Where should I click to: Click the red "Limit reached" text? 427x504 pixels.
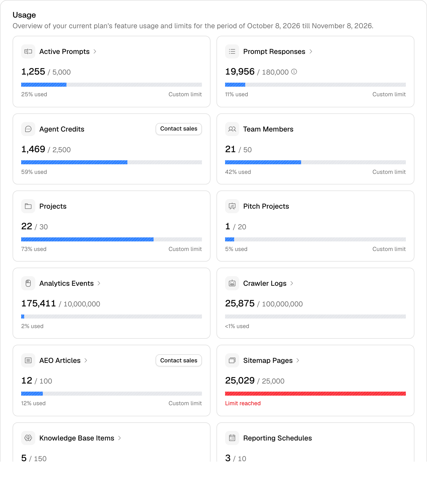243,403
